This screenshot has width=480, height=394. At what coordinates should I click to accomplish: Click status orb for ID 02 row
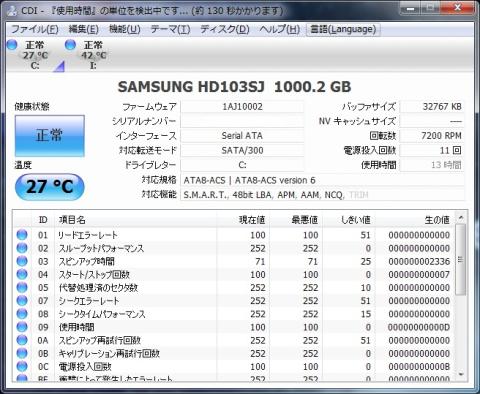22,248
